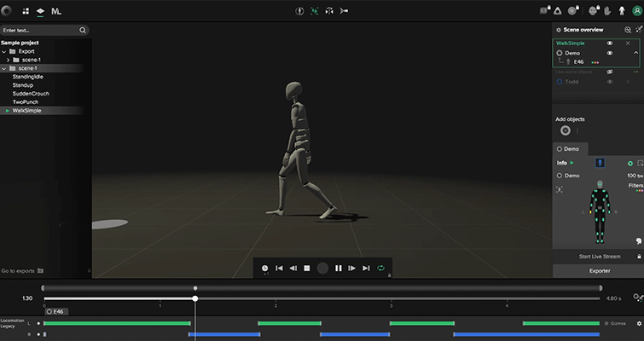
Task: Switch to the Demo tab
Action: click(x=571, y=149)
